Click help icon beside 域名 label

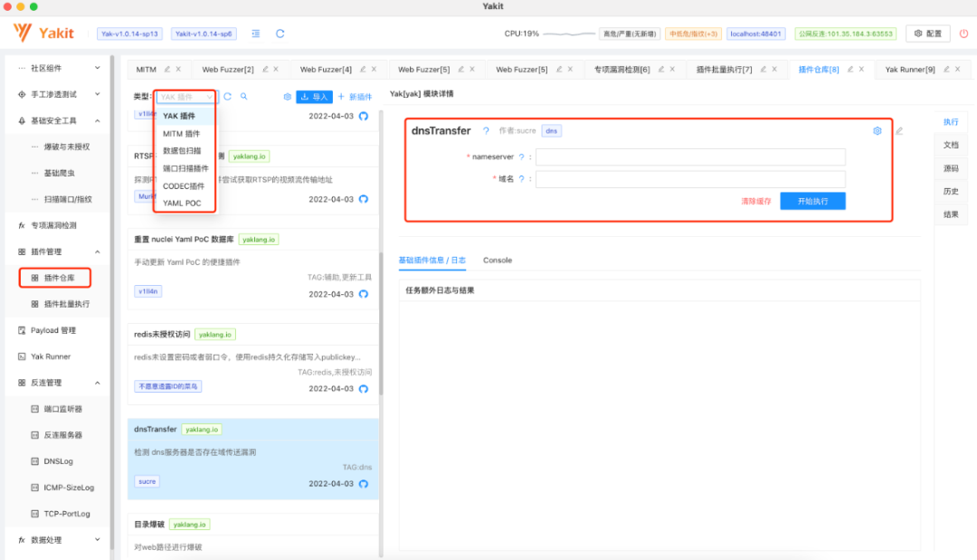pyautogui.click(x=522, y=179)
